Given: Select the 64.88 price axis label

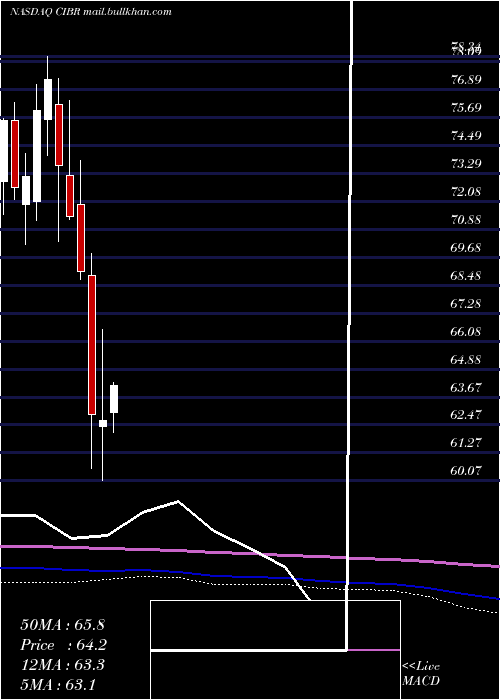Looking at the screenshot, I should (x=467, y=360).
